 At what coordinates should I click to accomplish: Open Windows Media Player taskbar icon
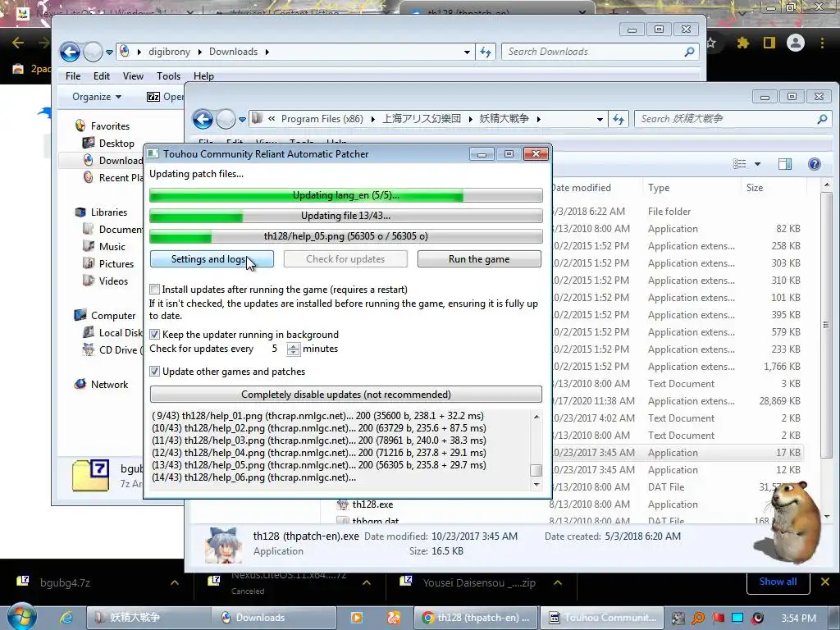tap(356, 619)
